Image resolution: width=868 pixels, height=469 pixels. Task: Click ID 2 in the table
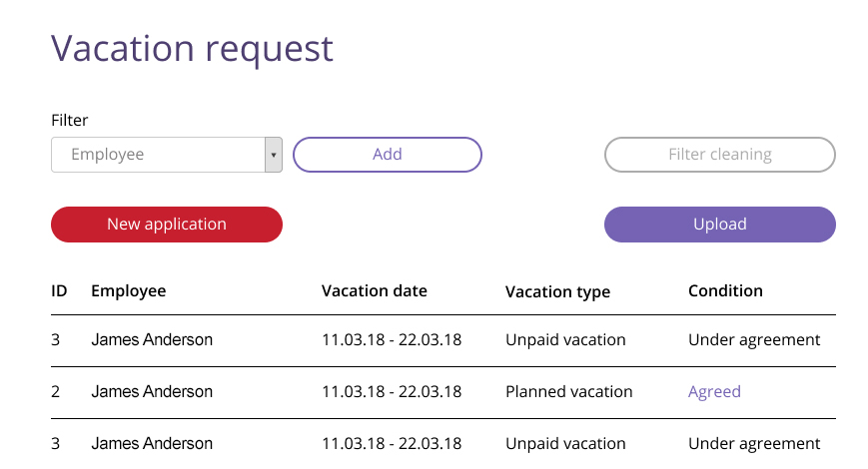(x=56, y=392)
